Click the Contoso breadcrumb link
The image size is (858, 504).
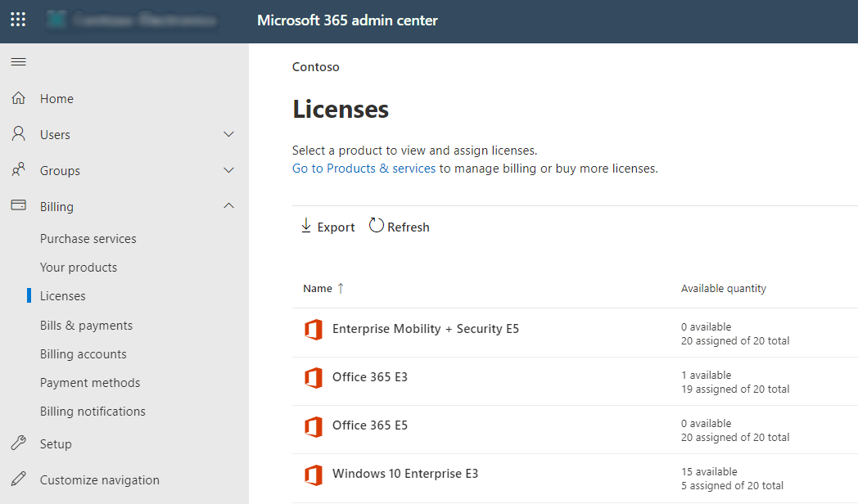click(315, 66)
